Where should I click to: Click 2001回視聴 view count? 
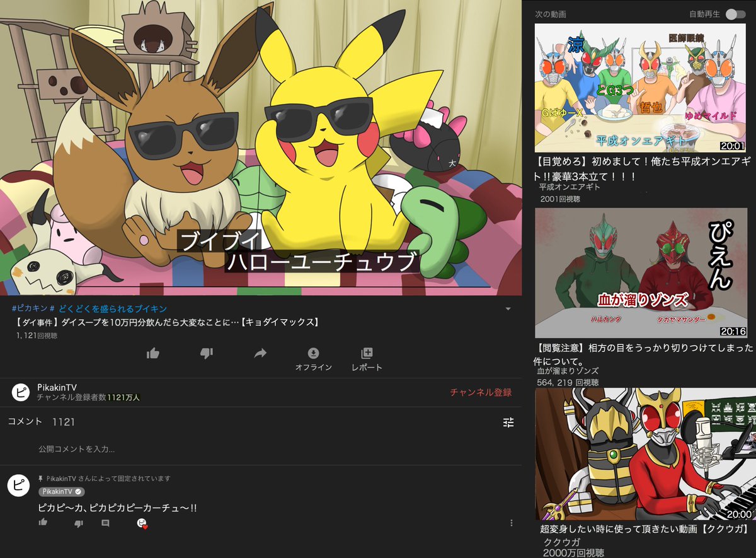click(x=560, y=199)
